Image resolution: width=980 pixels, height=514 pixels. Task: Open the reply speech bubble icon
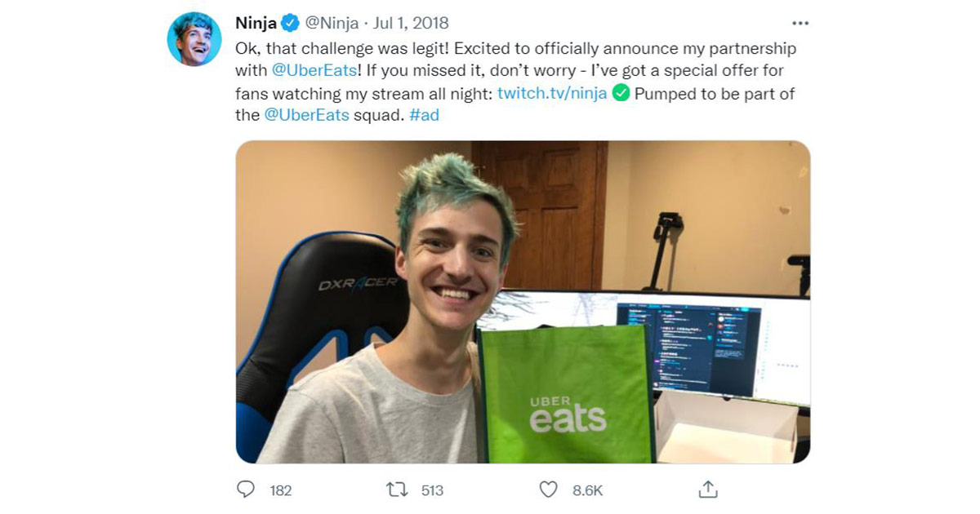pos(246,490)
